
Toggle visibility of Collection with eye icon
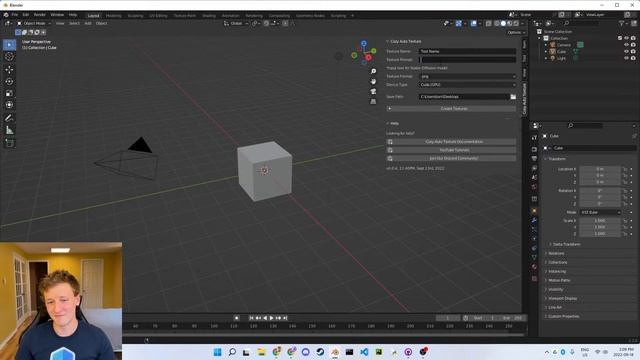(x=626, y=38)
